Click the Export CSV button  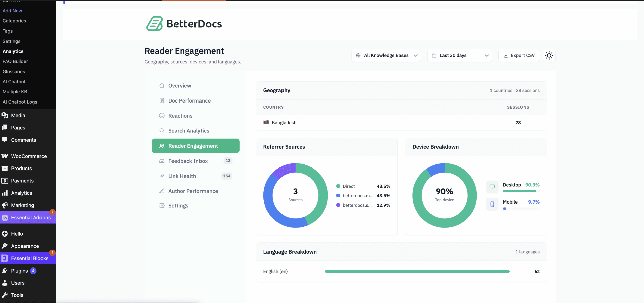pyautogui.click(x=519, y=55)
